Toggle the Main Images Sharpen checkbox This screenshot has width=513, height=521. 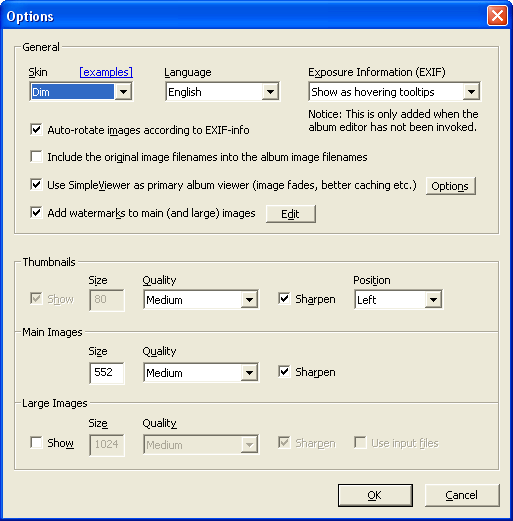284,371
